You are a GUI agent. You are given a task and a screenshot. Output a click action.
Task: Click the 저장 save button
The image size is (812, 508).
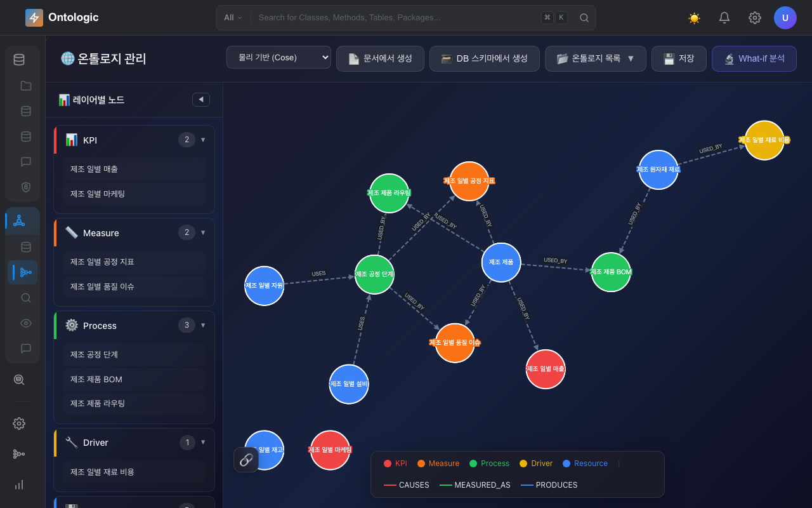pyautogui.click(x=679, y=58)
